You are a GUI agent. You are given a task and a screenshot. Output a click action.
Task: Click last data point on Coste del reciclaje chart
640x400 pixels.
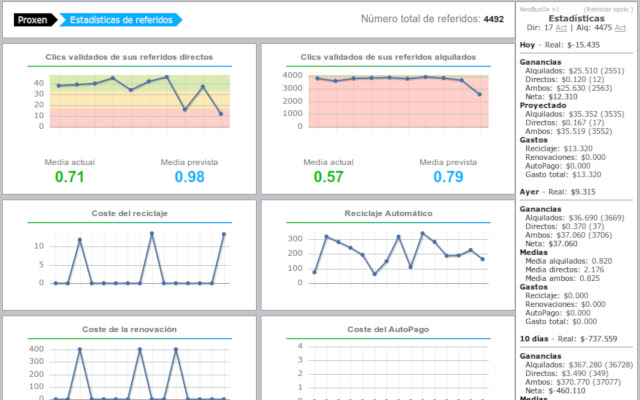[224, 234]
